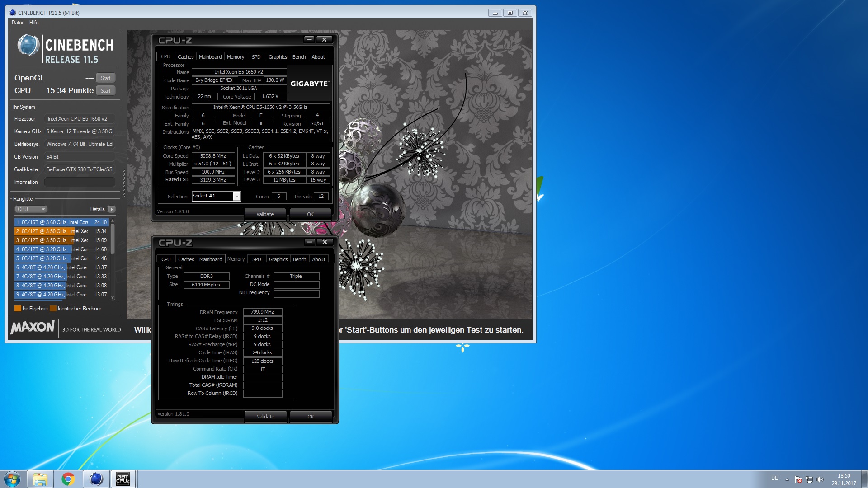
Task: Click the taskbar clock showing 18:50
Action: coord(844,479)
